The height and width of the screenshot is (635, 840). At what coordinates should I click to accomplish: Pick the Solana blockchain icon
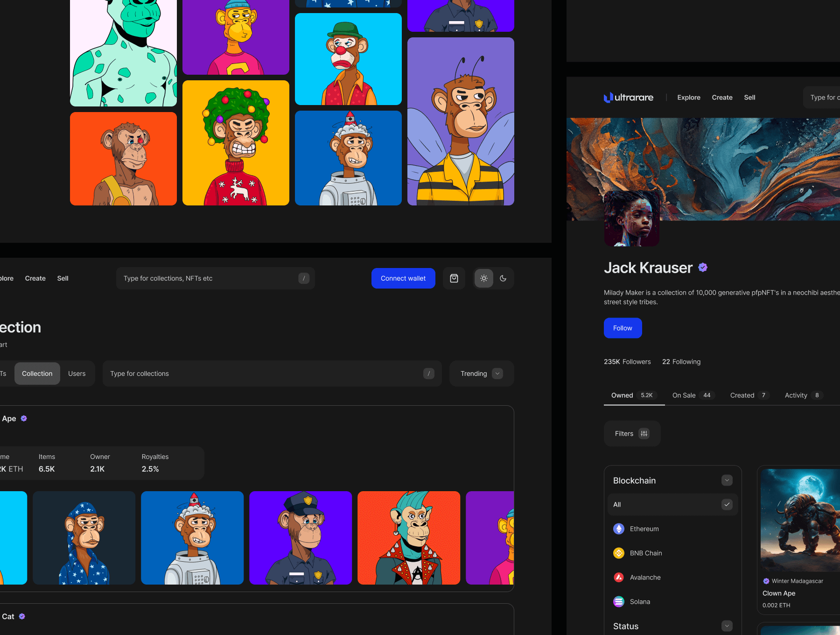[619, 601]
